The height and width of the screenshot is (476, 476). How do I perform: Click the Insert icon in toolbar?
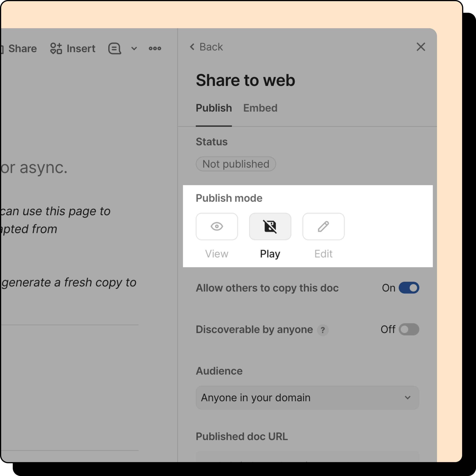pyautogui.click(x=56, y=48)
